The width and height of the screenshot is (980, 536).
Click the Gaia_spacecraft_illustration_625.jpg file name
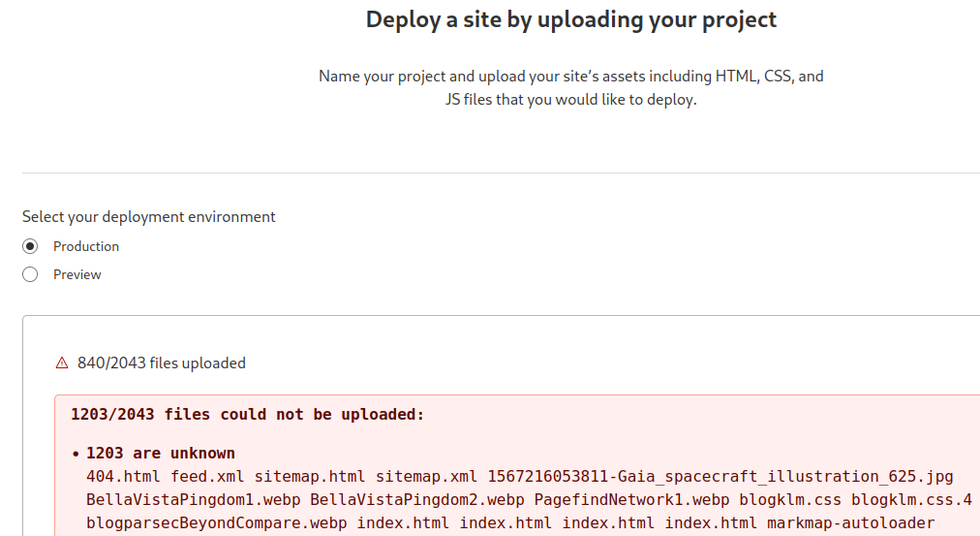click(x=720, y=477)
